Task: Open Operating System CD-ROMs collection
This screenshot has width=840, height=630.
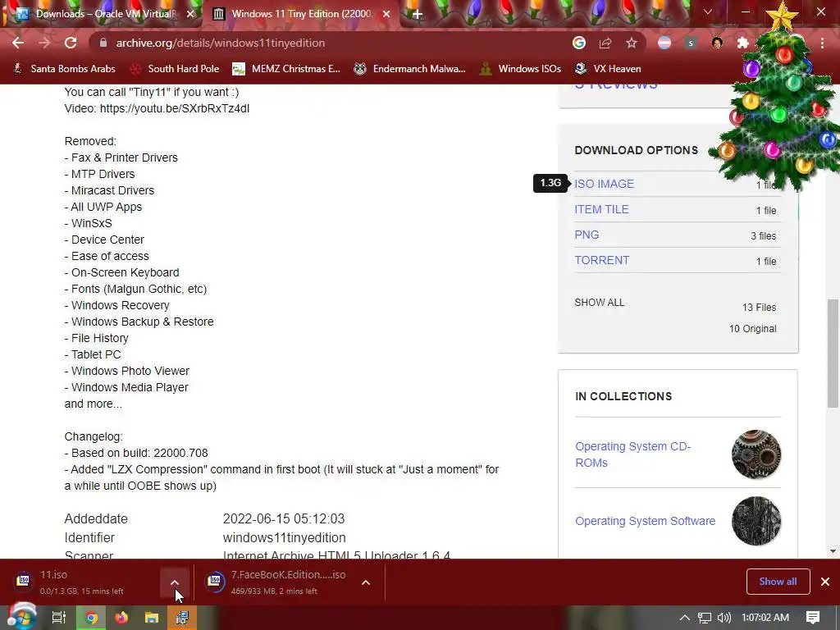Action: pos(632,454)
